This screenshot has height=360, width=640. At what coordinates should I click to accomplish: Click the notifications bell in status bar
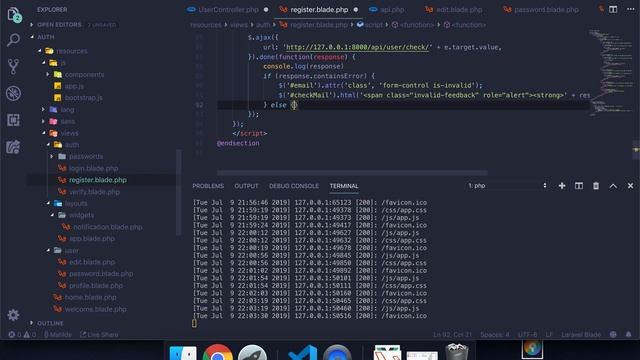coord(629,334)
